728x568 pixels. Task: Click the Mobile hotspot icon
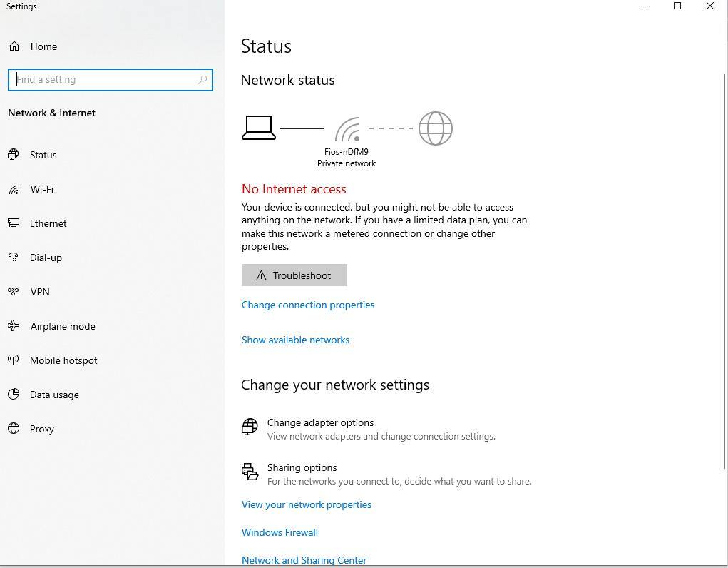(14, 360)
